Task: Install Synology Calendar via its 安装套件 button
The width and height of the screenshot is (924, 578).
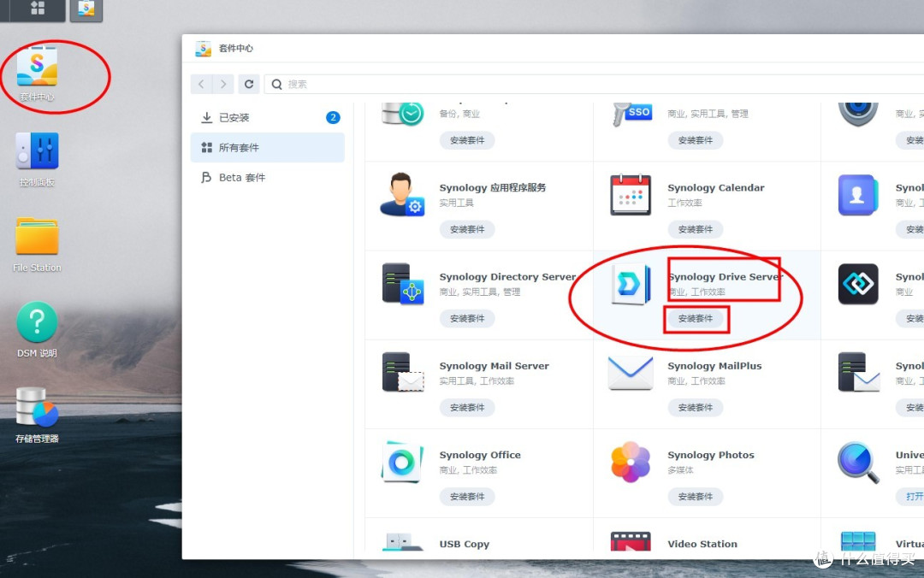Action: pyautogui.click(x=696, y=229)
